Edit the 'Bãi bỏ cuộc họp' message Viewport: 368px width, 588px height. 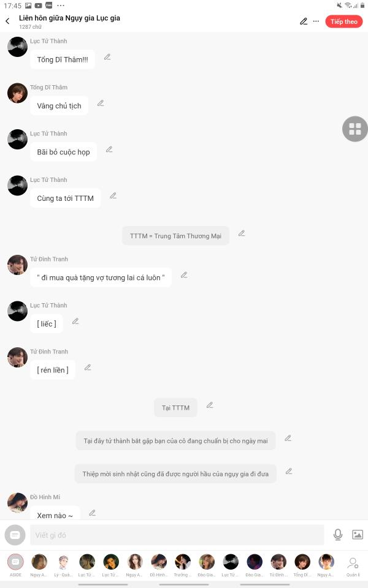(x=109, y=149)
